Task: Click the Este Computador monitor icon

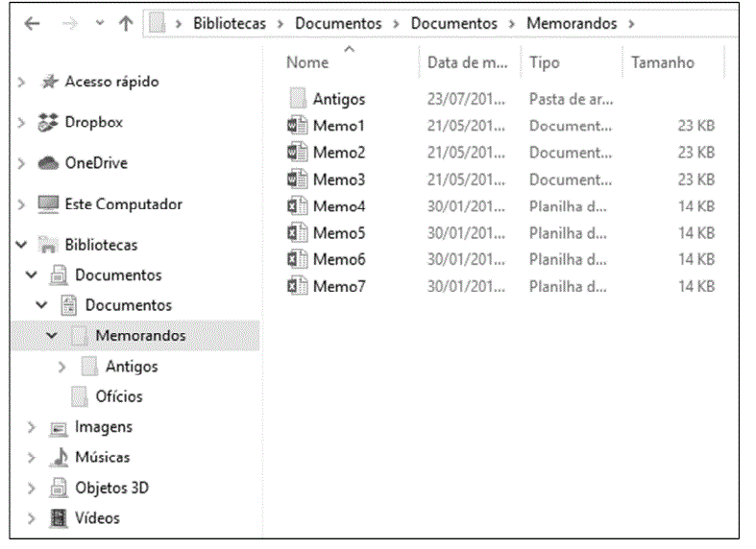Action: coord(48,204)
